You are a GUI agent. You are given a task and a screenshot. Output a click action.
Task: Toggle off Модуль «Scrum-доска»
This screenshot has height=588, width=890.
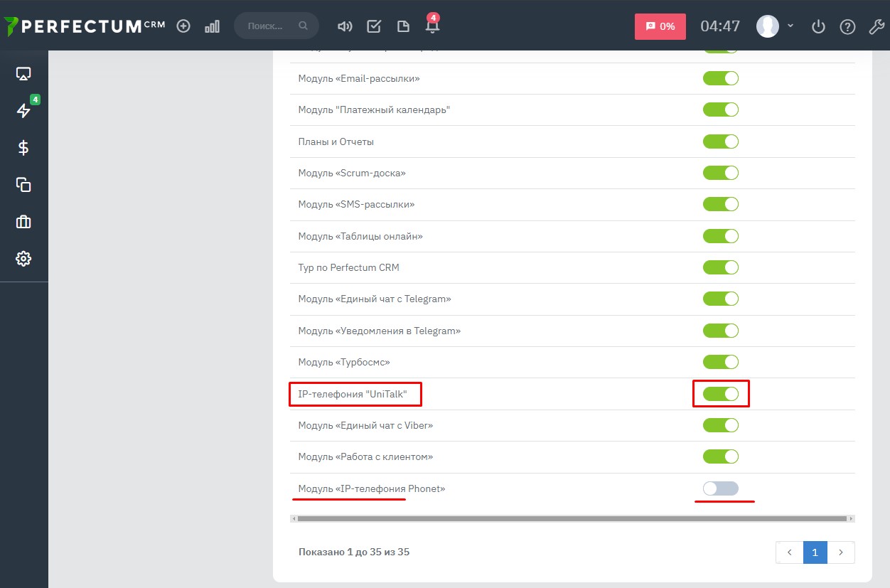(x=720, y=173)
